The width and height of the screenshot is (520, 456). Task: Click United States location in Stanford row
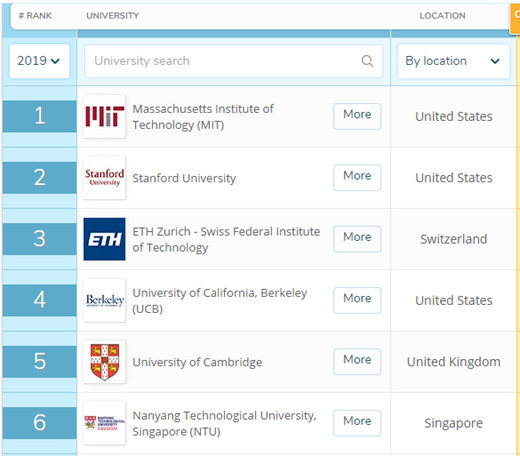pyautogui.click(x=454, y=178)
